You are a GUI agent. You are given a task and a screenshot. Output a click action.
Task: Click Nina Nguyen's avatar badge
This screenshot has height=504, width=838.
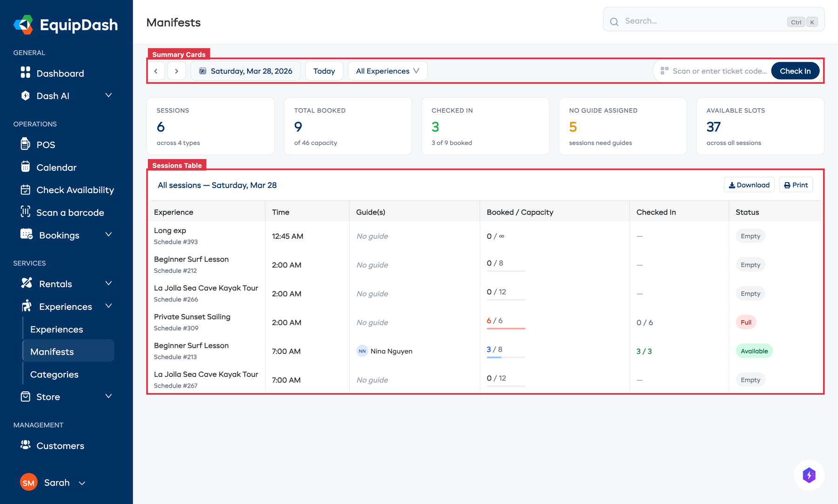point(362,351)
